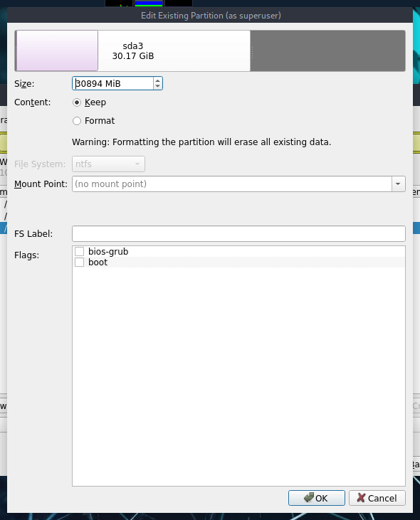
Task: Click the Mount Point text field
Action: 231,184
